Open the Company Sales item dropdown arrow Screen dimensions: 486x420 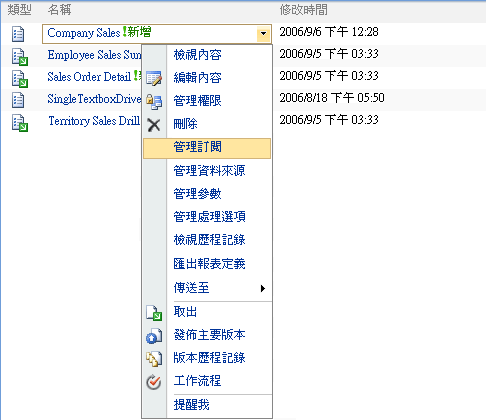click(x=263, y=34)
